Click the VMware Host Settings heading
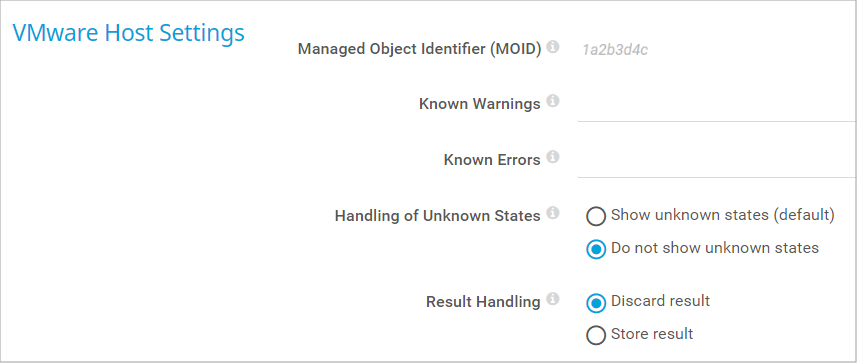The width and height of the screenshot is (857, 363). tap(128, 33)
